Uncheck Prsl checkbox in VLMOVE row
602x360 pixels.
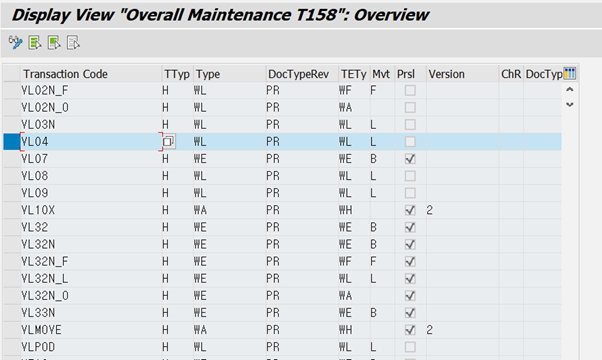pos(410,330)
